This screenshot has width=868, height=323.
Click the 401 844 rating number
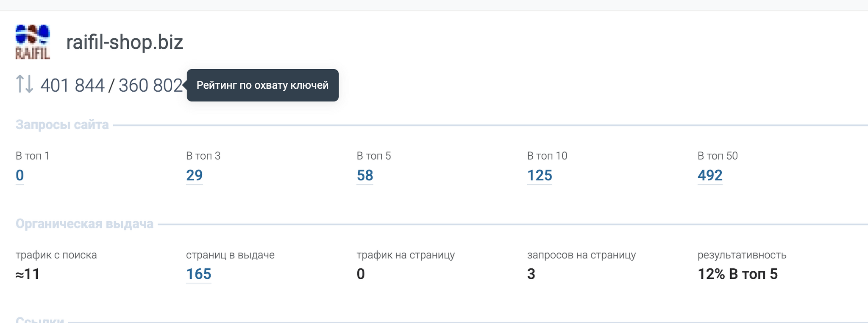pyautogui.click(x=72, y=85)
